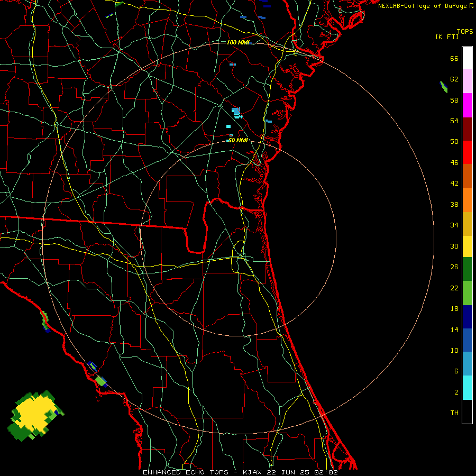476x476 pixels.
Task: Click the Enhanced Echo Tops KJAX caption
Action: pos(240,472)
